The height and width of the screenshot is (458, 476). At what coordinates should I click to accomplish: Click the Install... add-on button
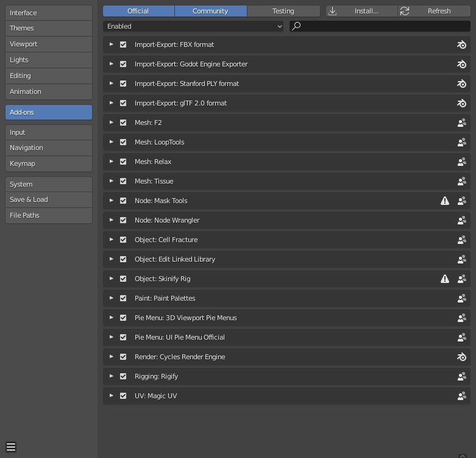point(361,11)
